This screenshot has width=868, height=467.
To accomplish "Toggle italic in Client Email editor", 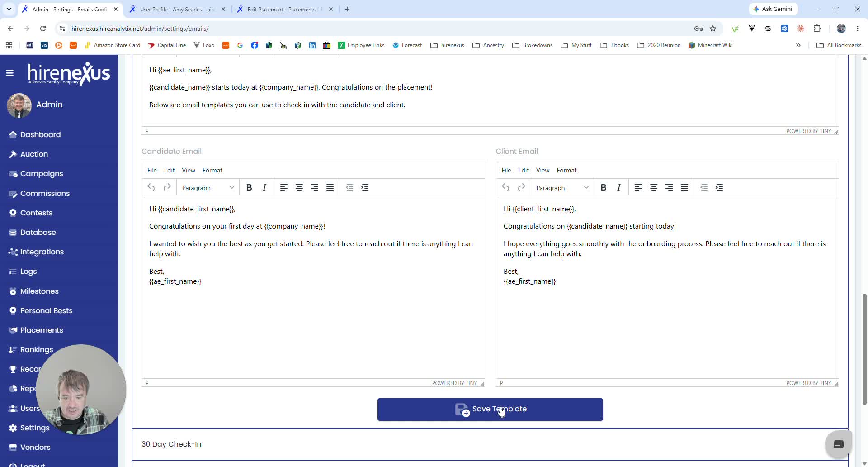I will 619,187.
